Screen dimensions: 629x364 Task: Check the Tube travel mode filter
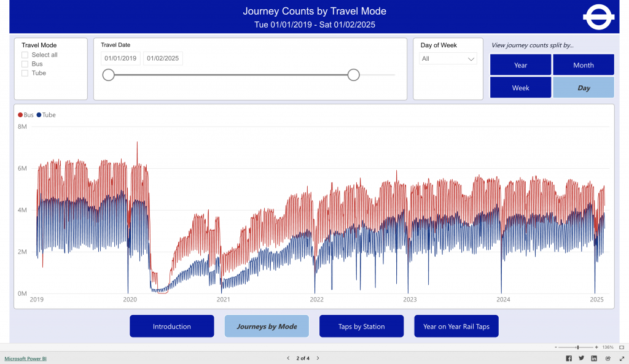click(x=25, y=73)
